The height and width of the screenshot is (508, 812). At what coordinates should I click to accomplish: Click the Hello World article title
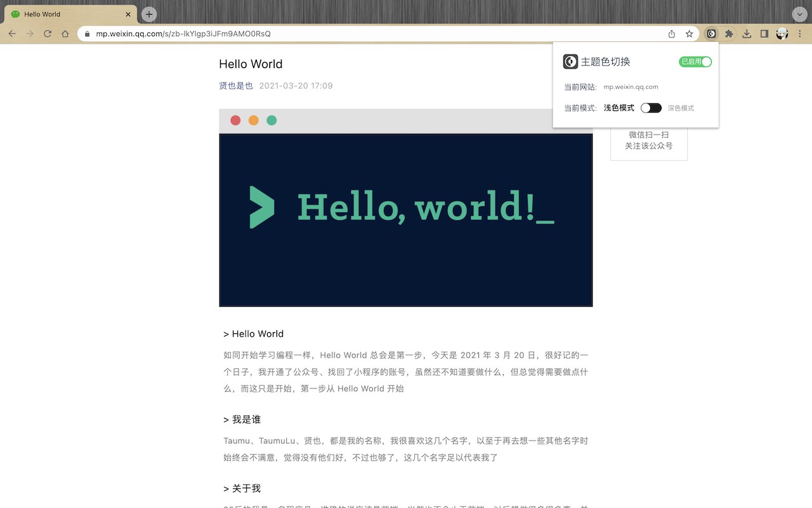(x=251, y=64)
